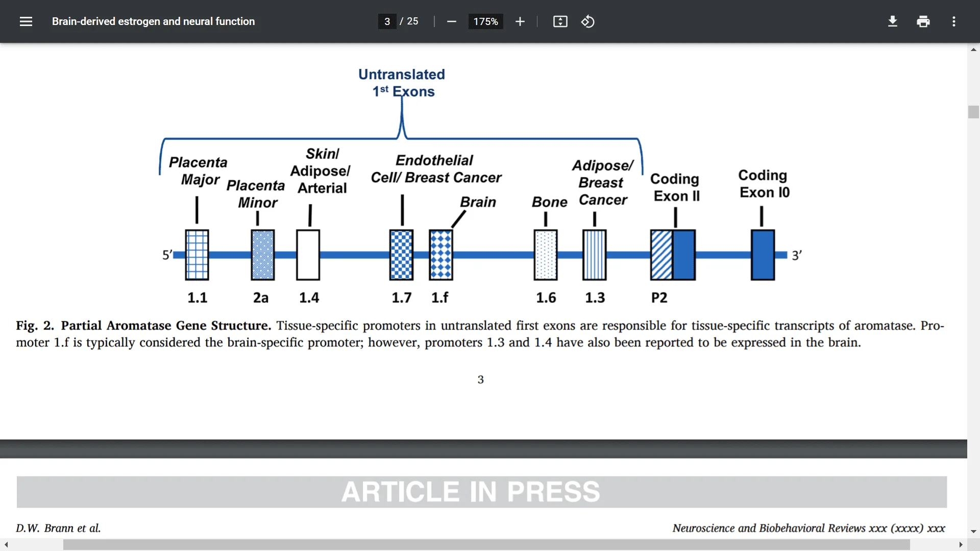Click the 175% zoom level field
This screenshot has width=980, height=551.
(x=485, y=21)
